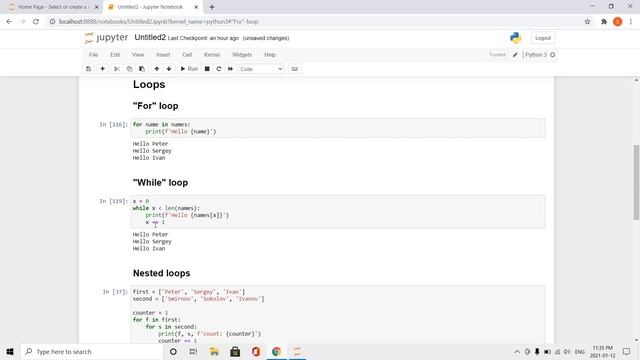Open Cortana circle on the taskbar

point(173,351)
